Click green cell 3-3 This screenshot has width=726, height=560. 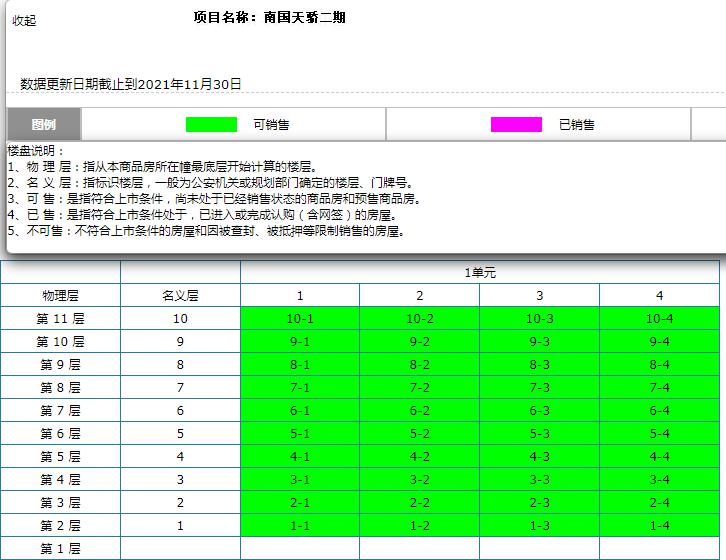click(539, 479)
